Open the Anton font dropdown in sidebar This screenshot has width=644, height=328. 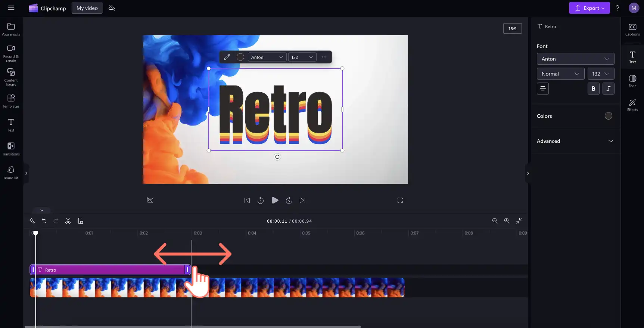coord(575,59)
